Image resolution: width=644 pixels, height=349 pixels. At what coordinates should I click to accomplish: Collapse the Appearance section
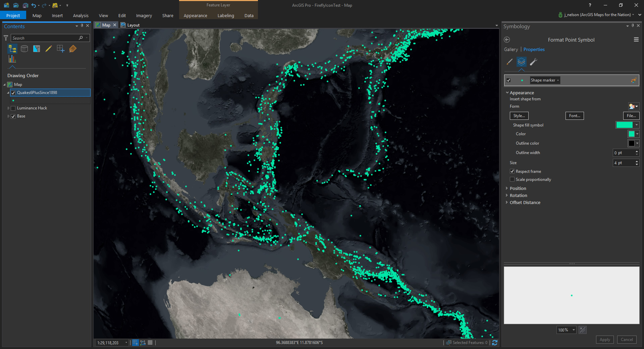pos(507,93)
